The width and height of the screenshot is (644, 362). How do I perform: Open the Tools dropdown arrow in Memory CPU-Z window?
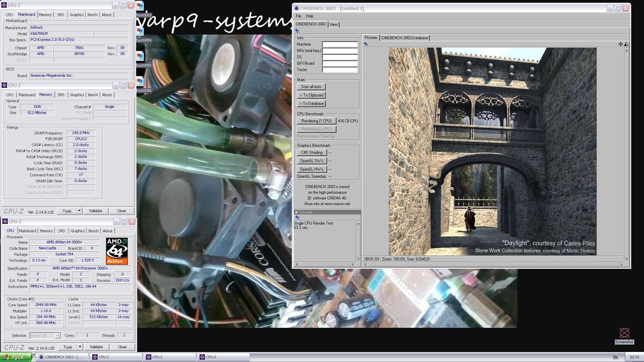pos(79,211)
